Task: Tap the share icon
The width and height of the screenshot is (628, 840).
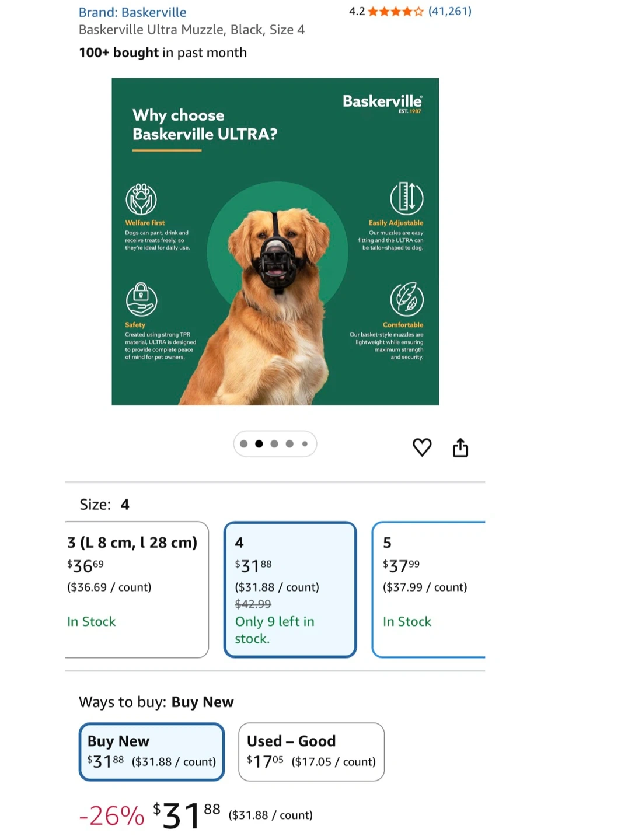Action: coord(460,447)
